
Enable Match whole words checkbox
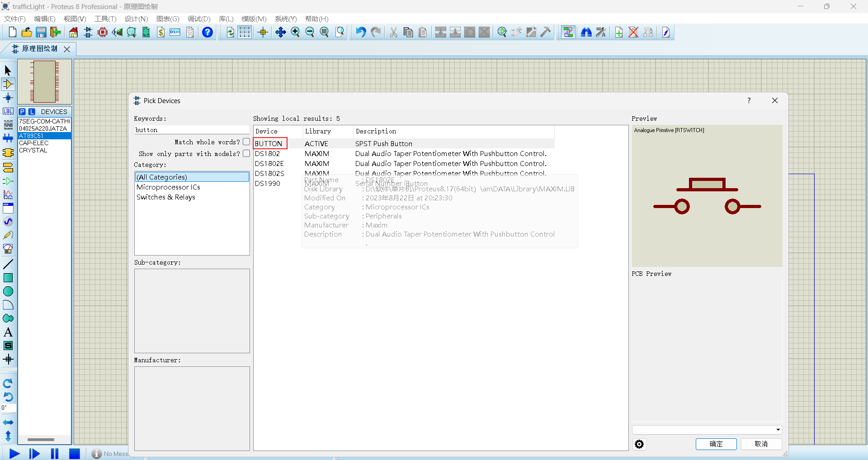click(x=246, y=142)
